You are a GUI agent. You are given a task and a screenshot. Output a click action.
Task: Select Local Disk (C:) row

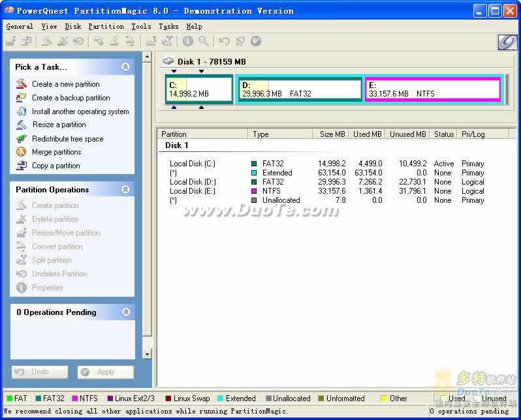tap(327, 164)
